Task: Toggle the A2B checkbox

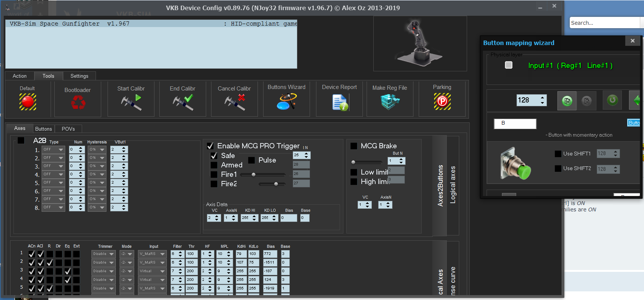Action: click(21, 140)
